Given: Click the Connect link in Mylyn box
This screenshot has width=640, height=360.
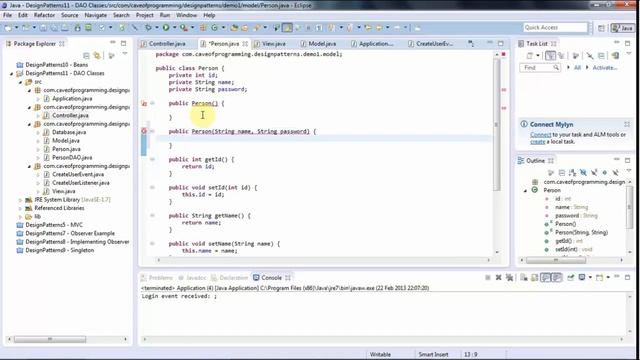Looking at the screenshot, I should [540, 135].
